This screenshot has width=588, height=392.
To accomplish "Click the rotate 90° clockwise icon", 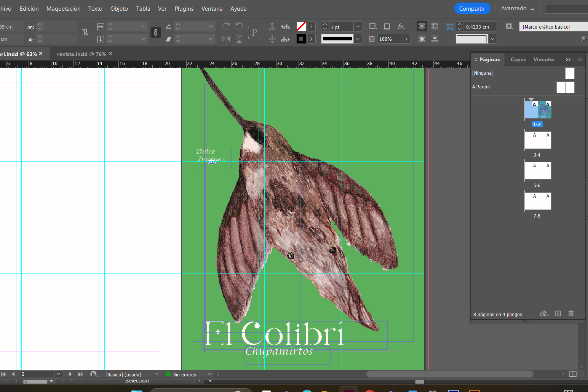I will pyautogui.click(x=226, y=26).
